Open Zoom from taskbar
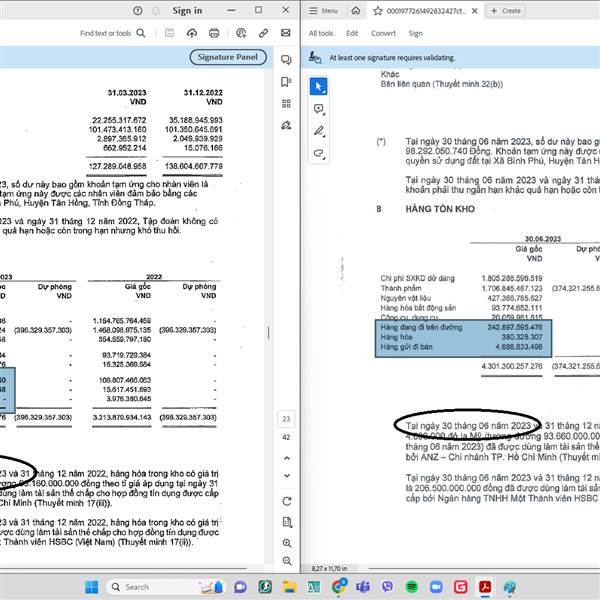The image size is (600, 600). 436,587
